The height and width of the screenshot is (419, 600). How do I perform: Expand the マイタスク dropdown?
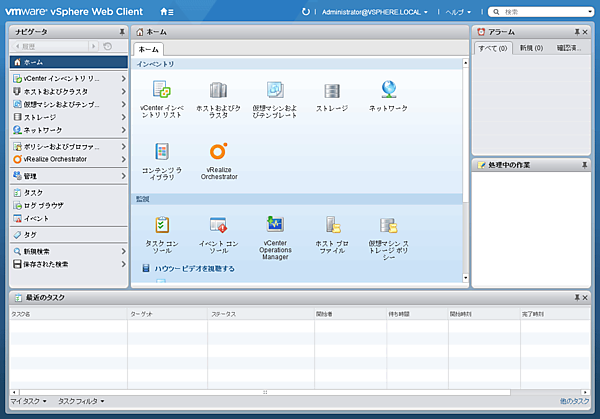pos(29,401)
